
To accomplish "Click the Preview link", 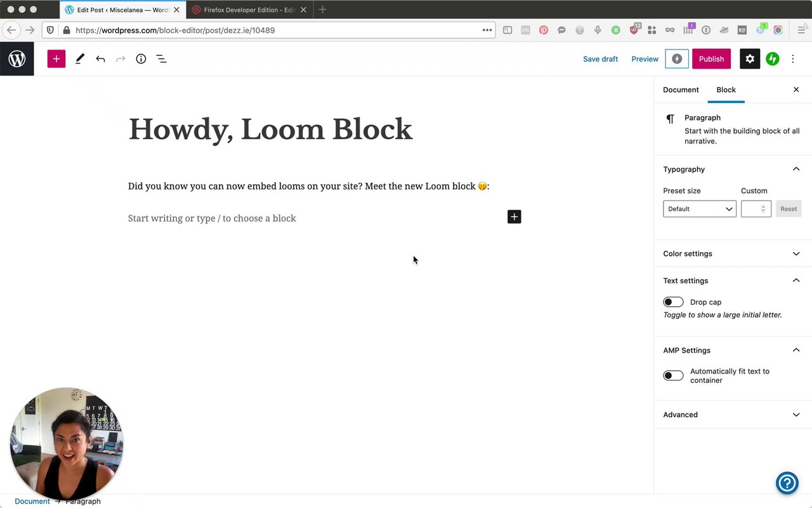I will tap(645, 59).
